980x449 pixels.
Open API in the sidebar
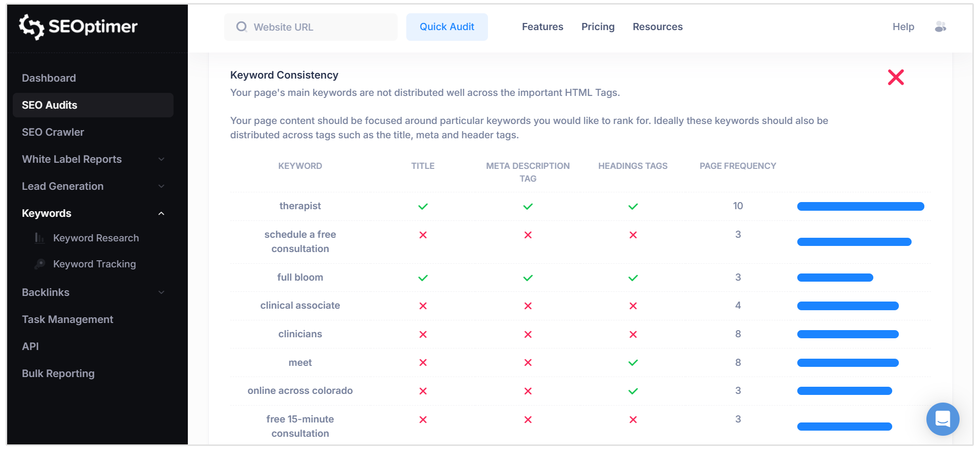click(x=30, y=346)
